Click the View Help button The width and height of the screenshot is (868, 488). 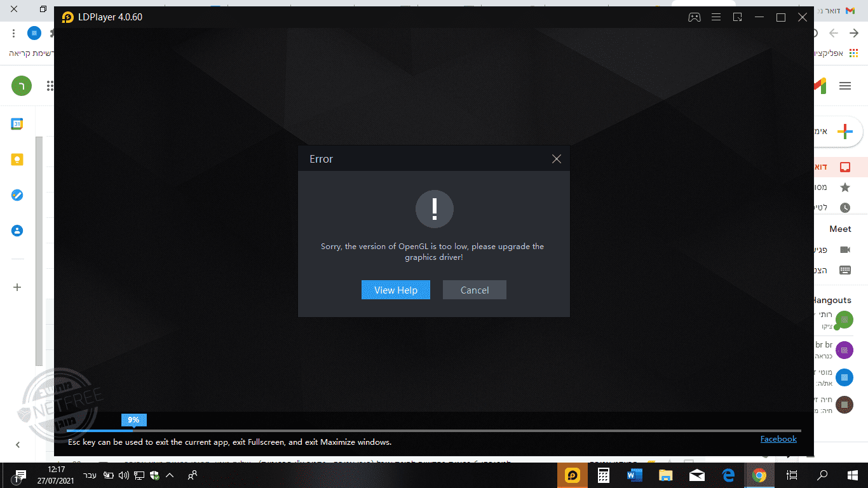396,290
